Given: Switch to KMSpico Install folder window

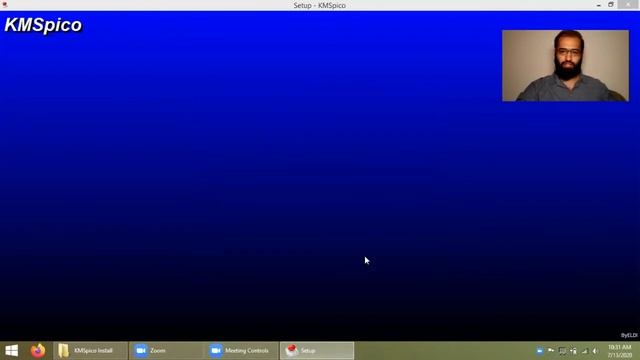Looking at the screenshot, I should (x=91, y=351).
